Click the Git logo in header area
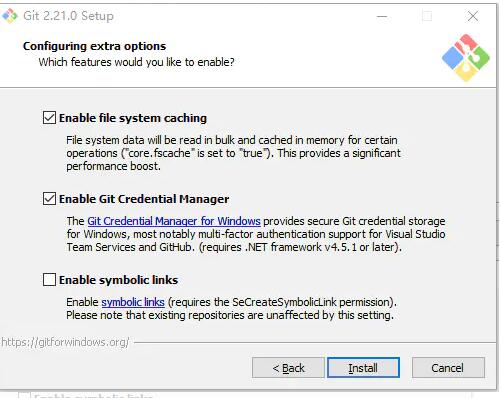This screenshot has height=398, width=501. click(x=466, y=58)
